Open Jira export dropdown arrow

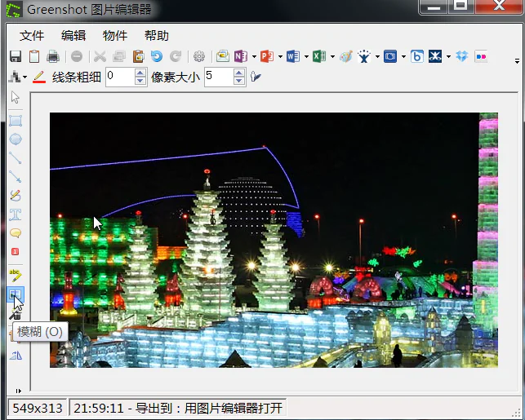[x=377, y=56]
